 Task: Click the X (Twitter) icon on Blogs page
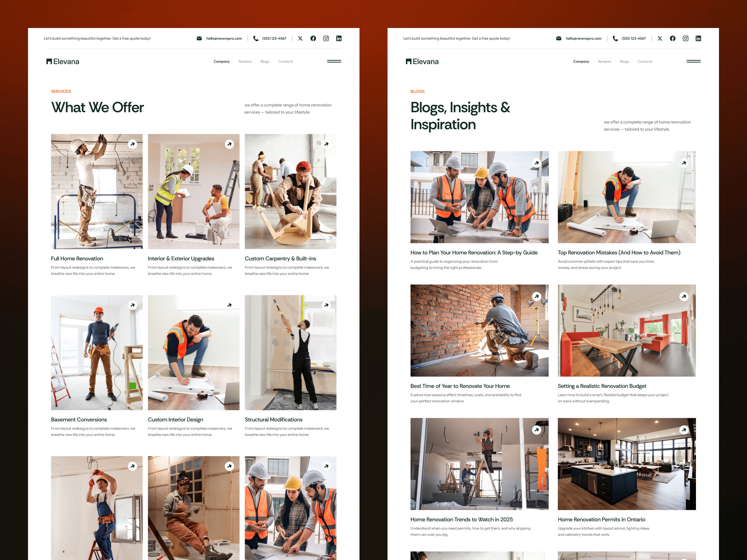[x=660, y=39]
